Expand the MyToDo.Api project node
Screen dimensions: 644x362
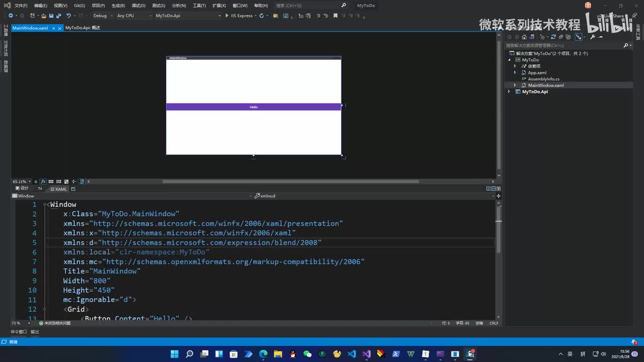click(509, 92)
